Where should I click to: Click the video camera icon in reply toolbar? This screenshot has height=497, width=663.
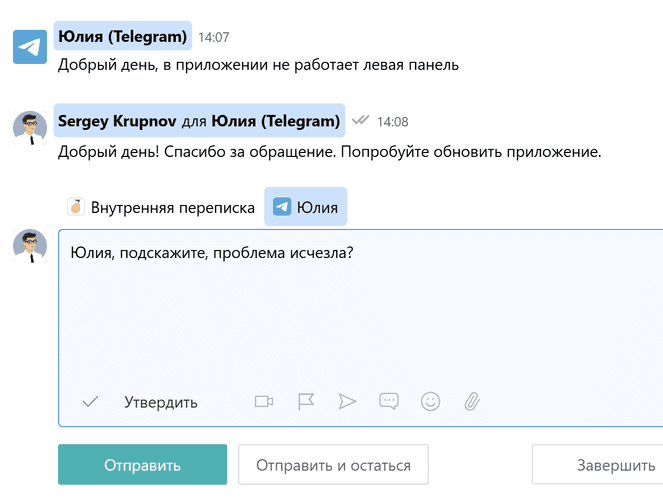264,402
